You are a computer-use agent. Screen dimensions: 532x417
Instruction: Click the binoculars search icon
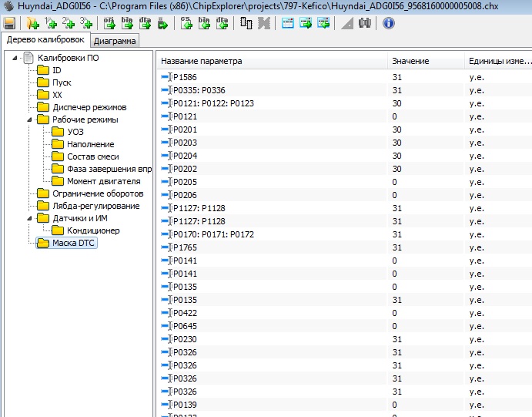click(x=365, y=24)
